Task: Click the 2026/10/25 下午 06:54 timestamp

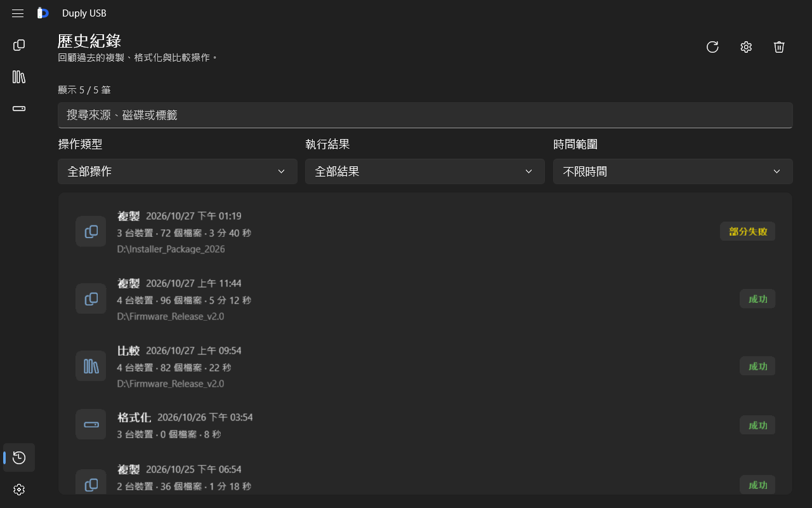Action: (x=193, y=469)
